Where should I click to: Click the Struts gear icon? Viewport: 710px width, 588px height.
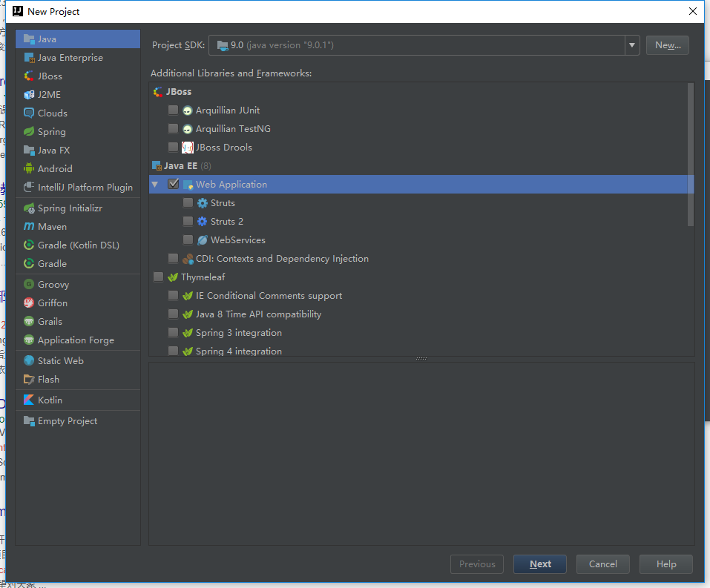(203, 203)
